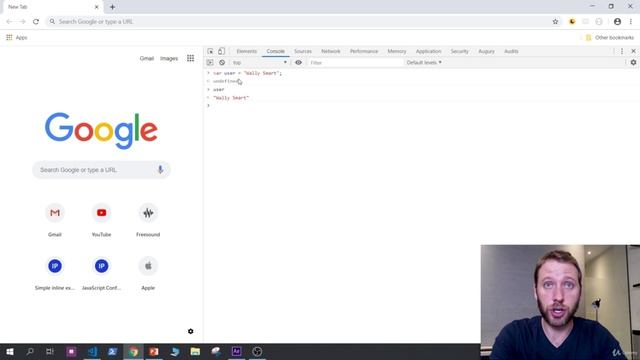Open the Gmail shortcut tile
Image resolution: width=640 pixels, height=360 pixels.
pyautogui.click(x=55, y=220)
